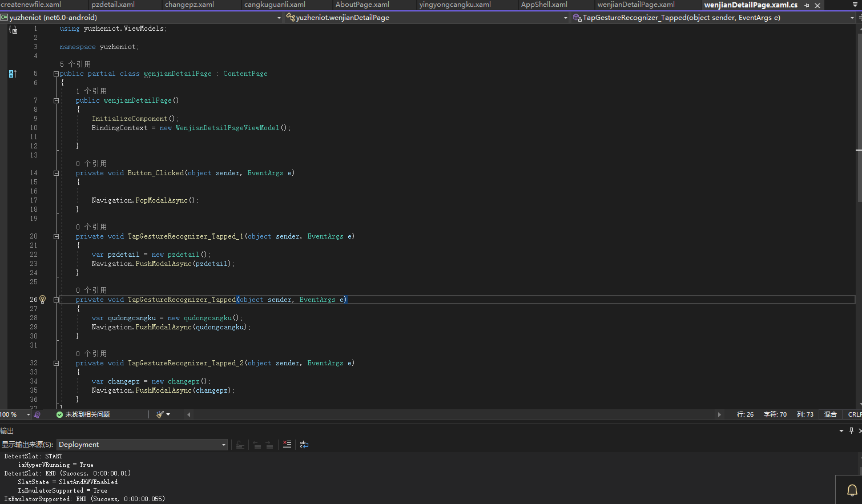
Task: Click the IntelliCode suggestions icon
Action: click(37, 414)
